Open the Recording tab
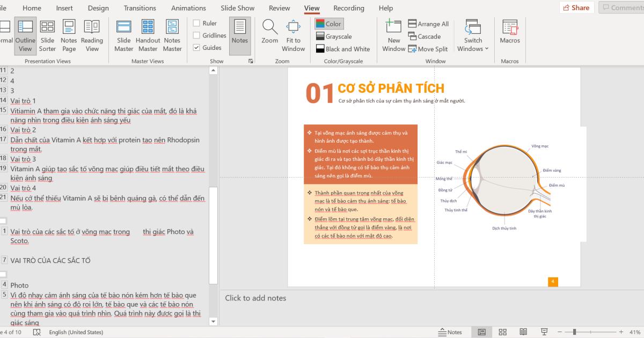This screenshot has width=644, height=338. click(349, 8)
